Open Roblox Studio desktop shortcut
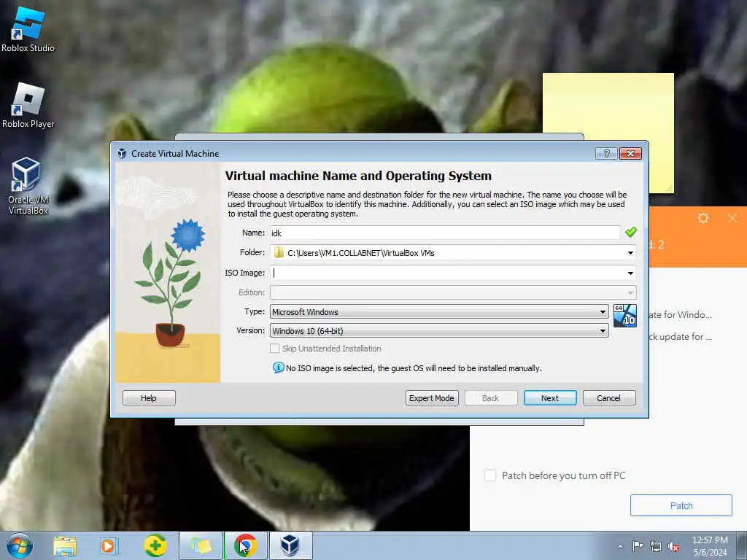The height and width of the screenshot is (560, 747). point(28,28)
